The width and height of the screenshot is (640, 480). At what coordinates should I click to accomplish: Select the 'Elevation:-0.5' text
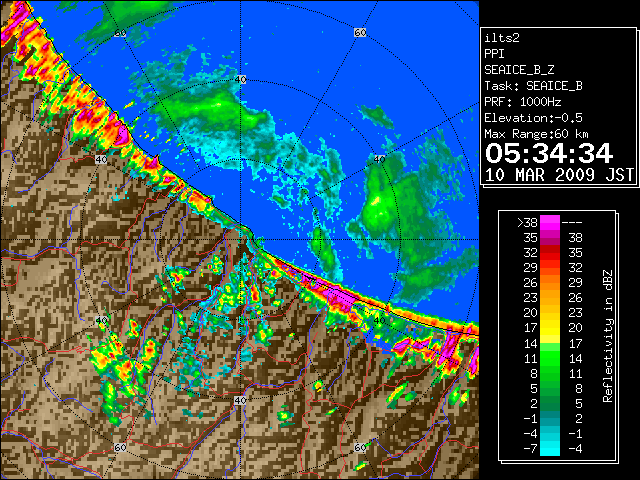pyautogui.click(x=533, y=118)
